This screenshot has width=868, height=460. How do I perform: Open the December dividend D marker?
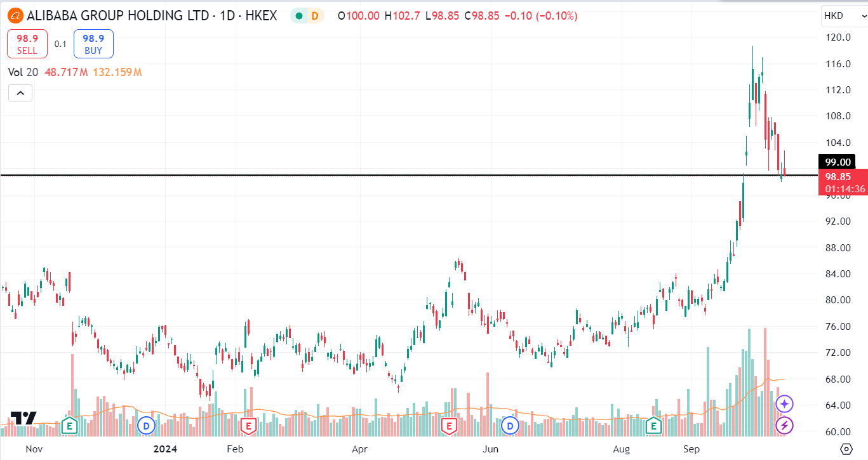pos(147,425)
